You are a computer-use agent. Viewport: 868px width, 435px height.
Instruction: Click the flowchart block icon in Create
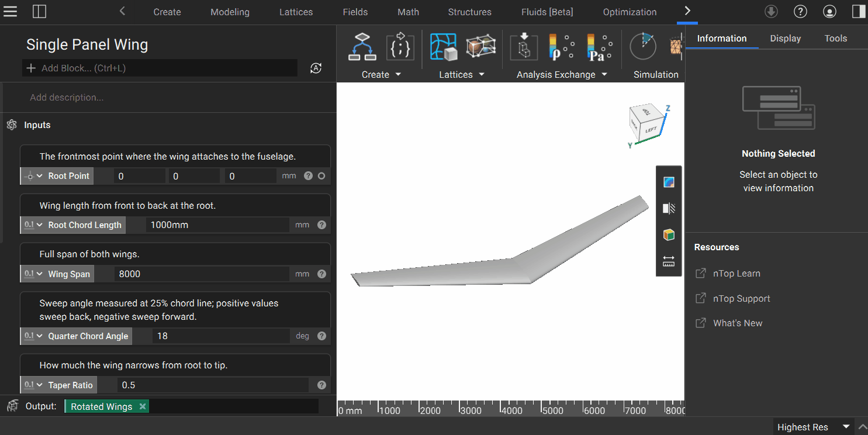(x=363, y=47)
